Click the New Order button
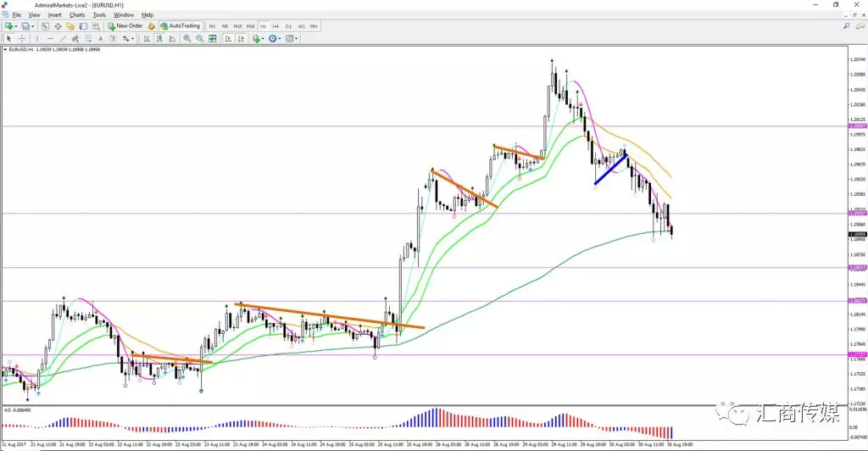Image resolution: width=868 pixels, height=451 pixels. click(125, 26)
